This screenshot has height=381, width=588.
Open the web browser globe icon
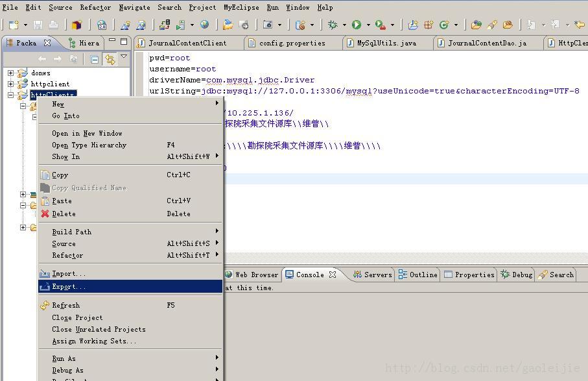[x=204, y=25]
